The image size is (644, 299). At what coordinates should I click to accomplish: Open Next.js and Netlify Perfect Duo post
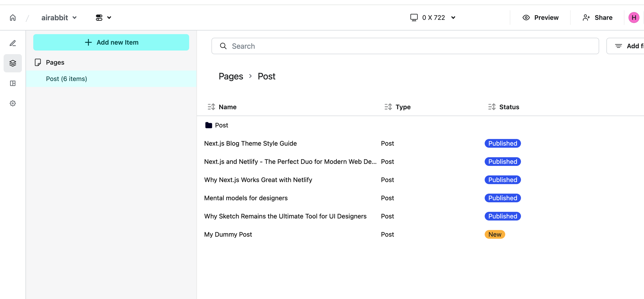290,162
